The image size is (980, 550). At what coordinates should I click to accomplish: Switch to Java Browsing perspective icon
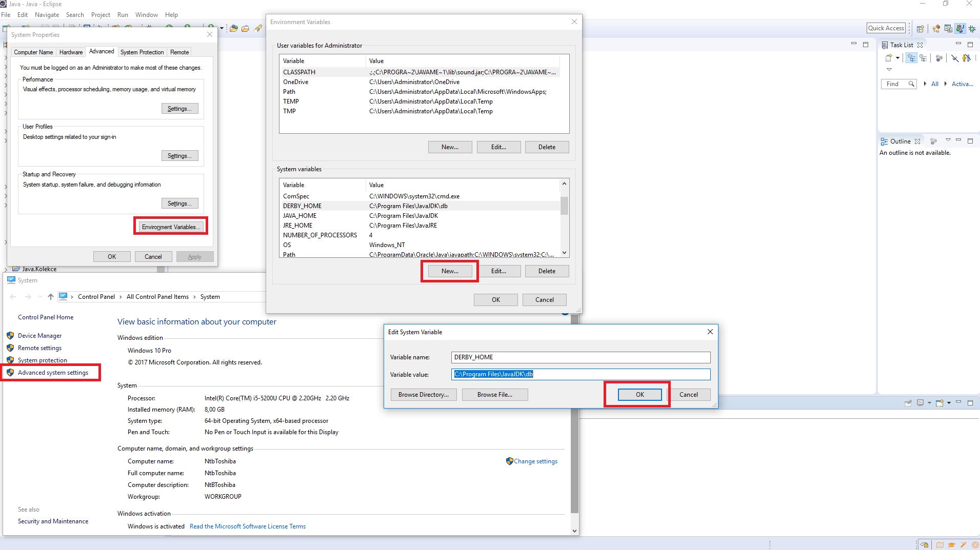948,29
